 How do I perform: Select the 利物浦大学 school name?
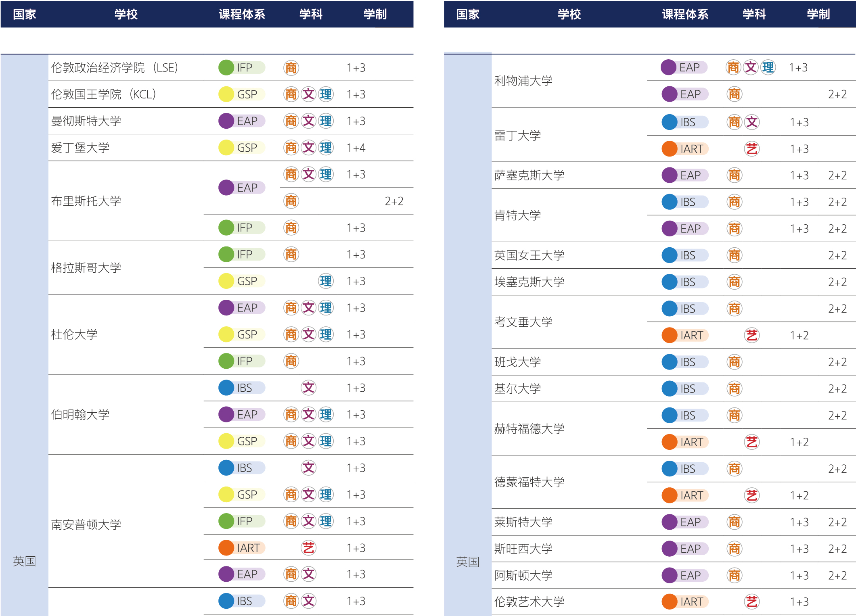pos(523,81)
